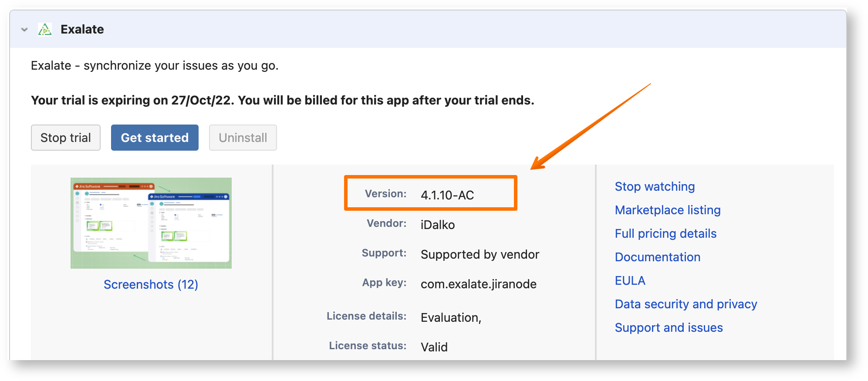The height and width of the screenshot is (381, 868).
Task: Open the EULA link
Action: [630, 280]
